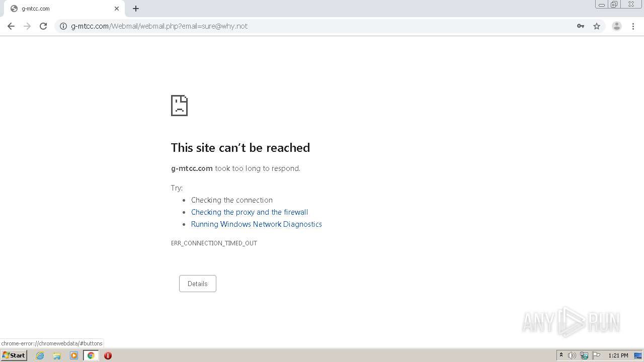Click the Details button
The image size is (644, 362).
click(x=198, y=284)
